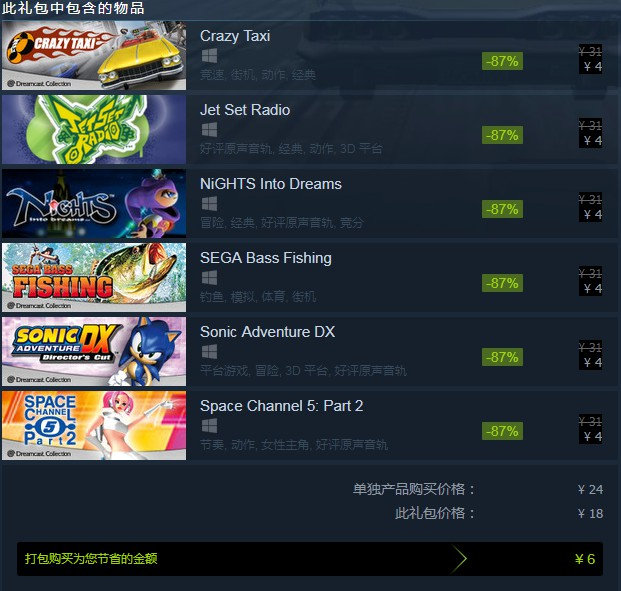
Task: Click the ¥4 price box for SEGA Bass Fishing
Action: pyautogui.click(x=591, y=280)
